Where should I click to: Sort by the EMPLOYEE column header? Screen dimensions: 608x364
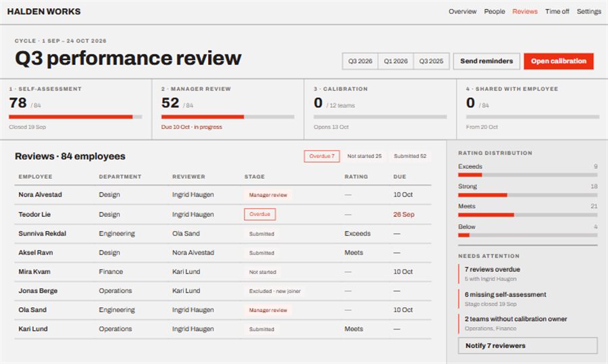pyautogui.click(x=35, y=176)
